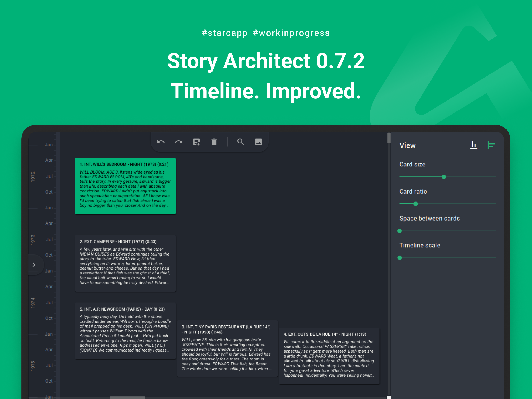Click the trash delete icon

214,142
